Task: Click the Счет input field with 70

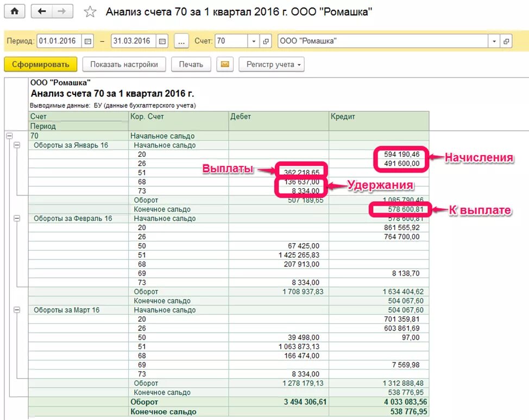Action: 231,41
